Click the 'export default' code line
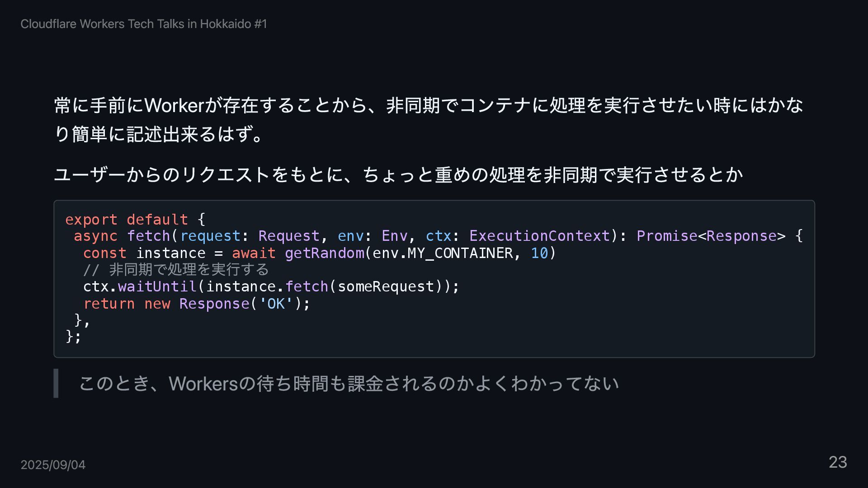This screenshot has width=868, height=488. click(x=135, y=220)
